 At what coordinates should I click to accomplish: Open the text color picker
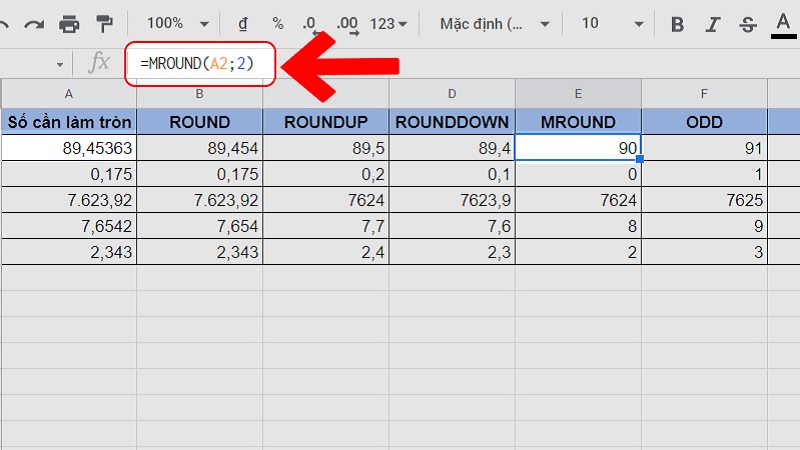[782, 23]
